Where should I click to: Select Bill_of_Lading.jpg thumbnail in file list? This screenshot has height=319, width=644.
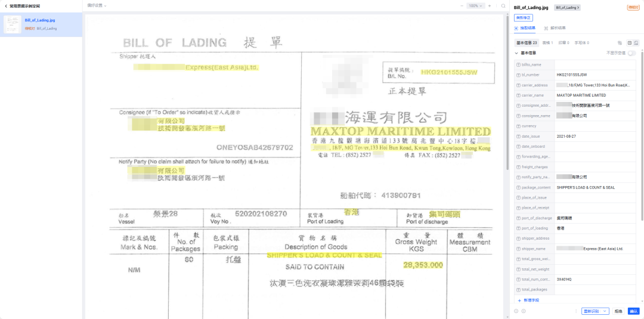tap(13, 24)
